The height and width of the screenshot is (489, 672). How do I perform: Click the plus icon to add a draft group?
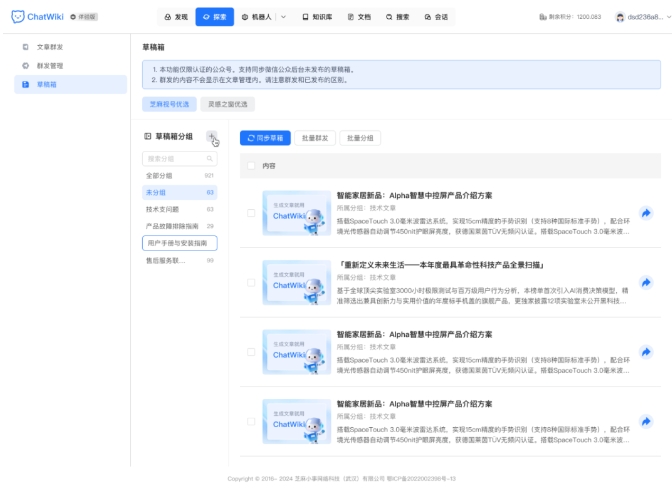(212, 136)
